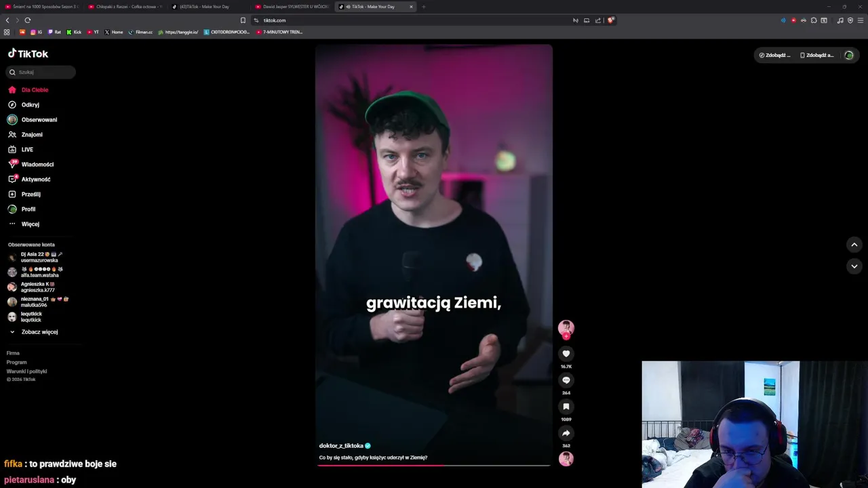This screenshot has width=868, height=488.
Task: Seek on the video progress bar
Action: pyautogui.click(x=434, y=466)
